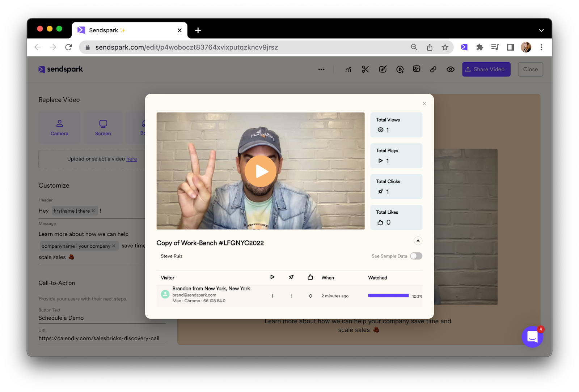Open the thumbnail image editor icon
The image size is (579, 392).
[417, 69]
